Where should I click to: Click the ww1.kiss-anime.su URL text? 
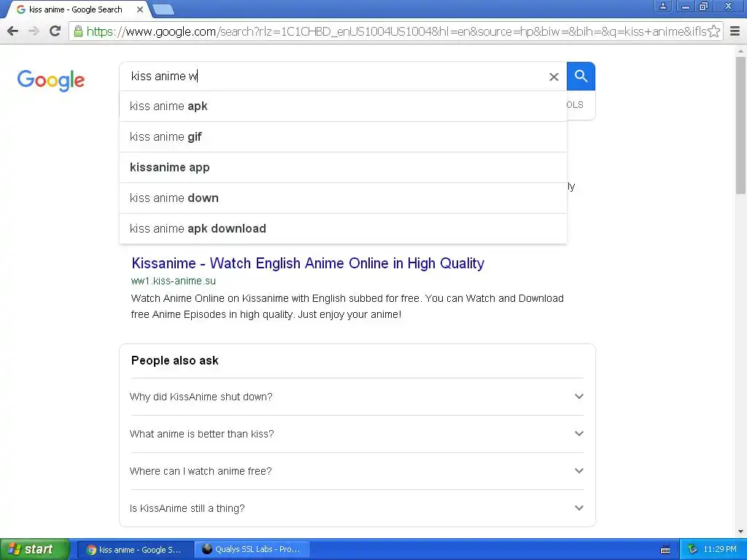pyautogui.click(x=174, y=281)
